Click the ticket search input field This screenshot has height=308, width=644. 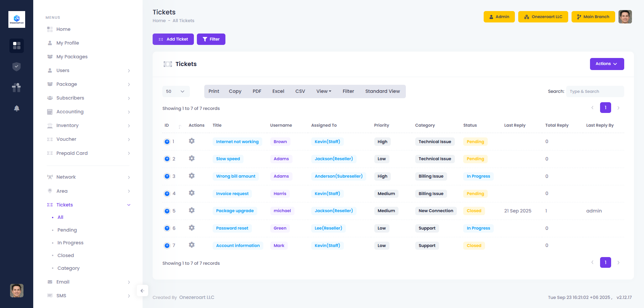click(595, 91)
